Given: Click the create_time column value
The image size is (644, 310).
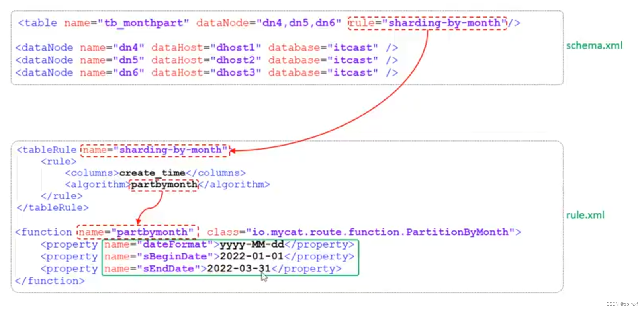Looking at the screenshot, I should coord(152,173).
